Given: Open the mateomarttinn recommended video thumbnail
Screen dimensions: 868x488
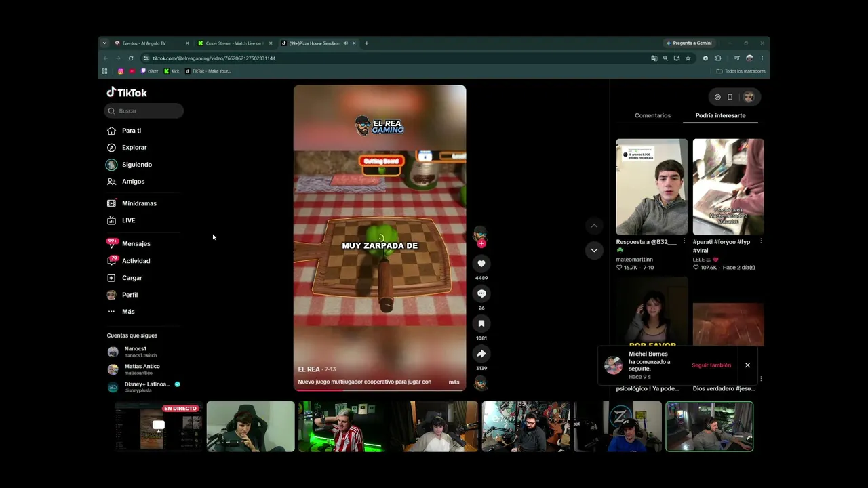Looking at the screenshot, I should (x=652, y=186).
